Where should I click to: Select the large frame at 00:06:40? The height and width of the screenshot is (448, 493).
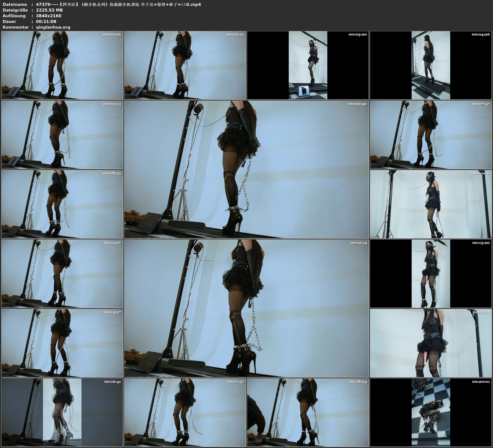(247, 169)
